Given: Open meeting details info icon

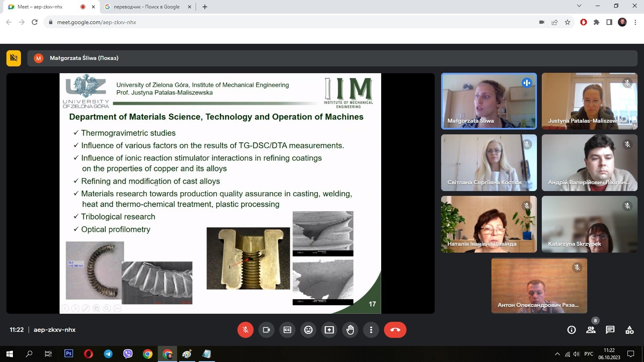Looking at the screenshot, I should point(572,330).
